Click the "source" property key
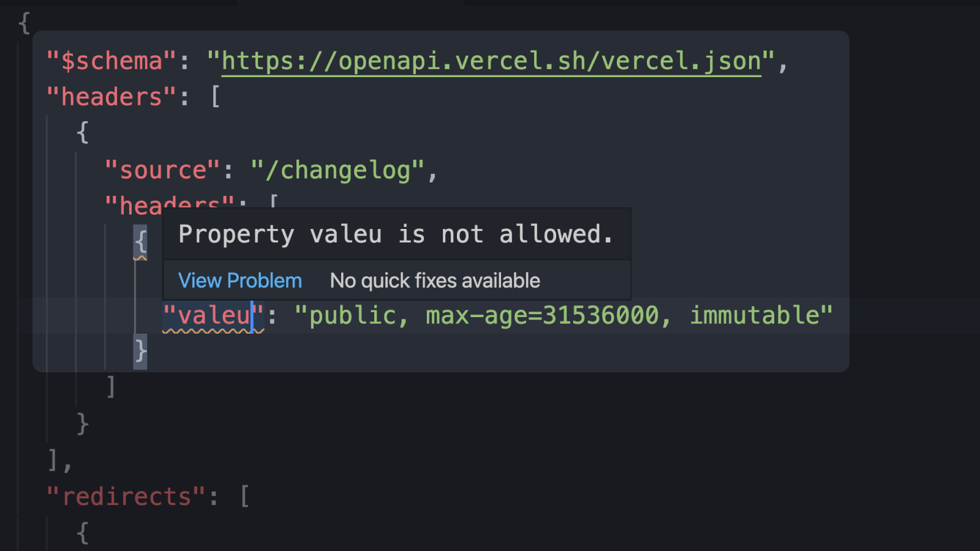Viewport: 980px width, 551px height. pos(163,170)
